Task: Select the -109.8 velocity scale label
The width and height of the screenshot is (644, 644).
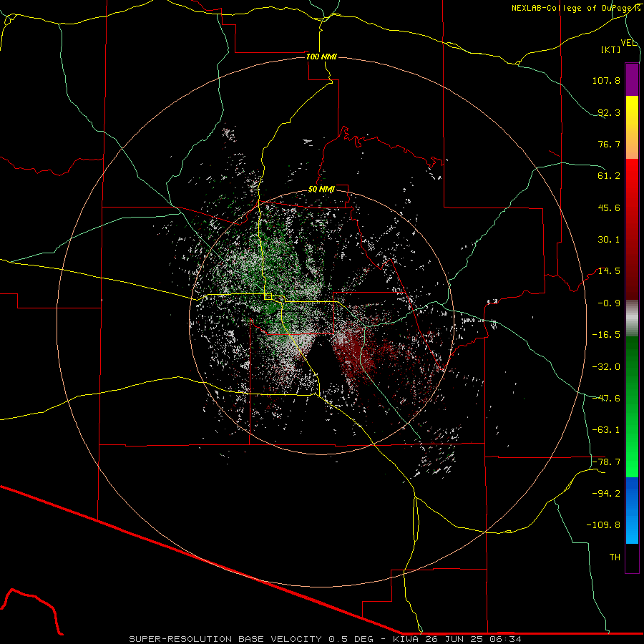Action: [603, 525]
